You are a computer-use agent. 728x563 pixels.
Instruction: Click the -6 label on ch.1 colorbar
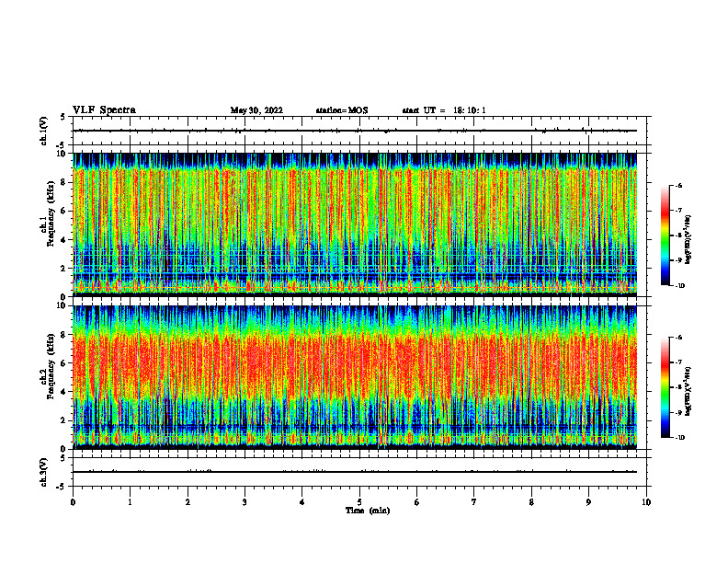tap(678, 185)
